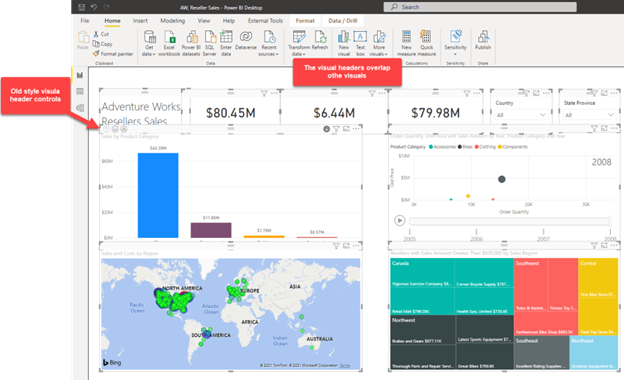Open filter icon on bar chart header
Viewport: 624px width, 380px height.
pos(336,129)
